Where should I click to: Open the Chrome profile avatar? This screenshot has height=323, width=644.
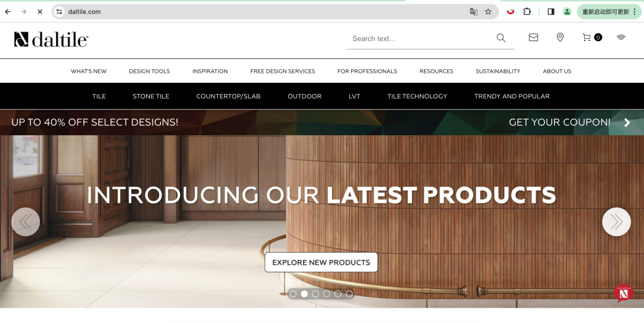tap(567, 12)
